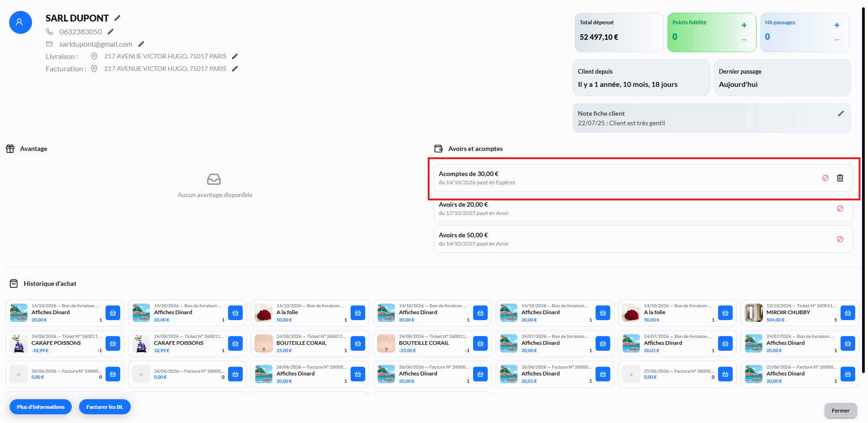Screen dimensions: 868x423
Task: Edit the Note fiche client
Action: [x=841, y=113]
